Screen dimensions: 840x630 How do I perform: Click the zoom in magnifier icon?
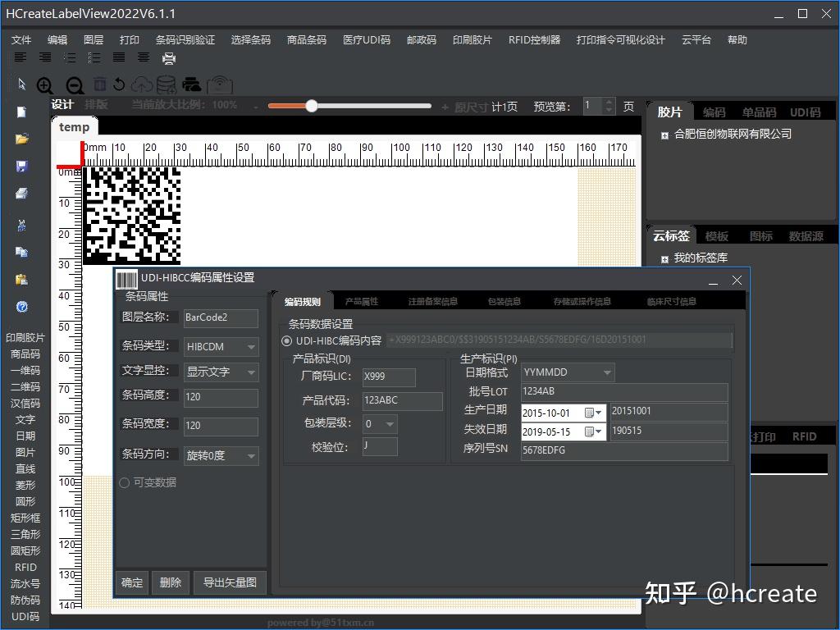click(x=45, y=85)
